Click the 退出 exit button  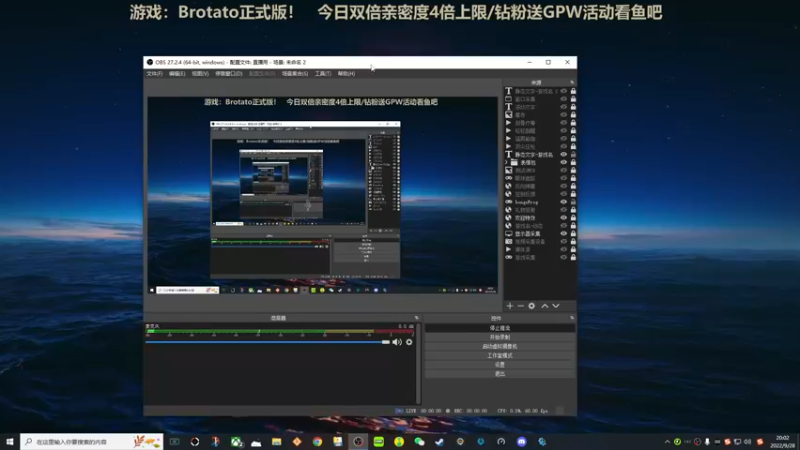point(499,374)
